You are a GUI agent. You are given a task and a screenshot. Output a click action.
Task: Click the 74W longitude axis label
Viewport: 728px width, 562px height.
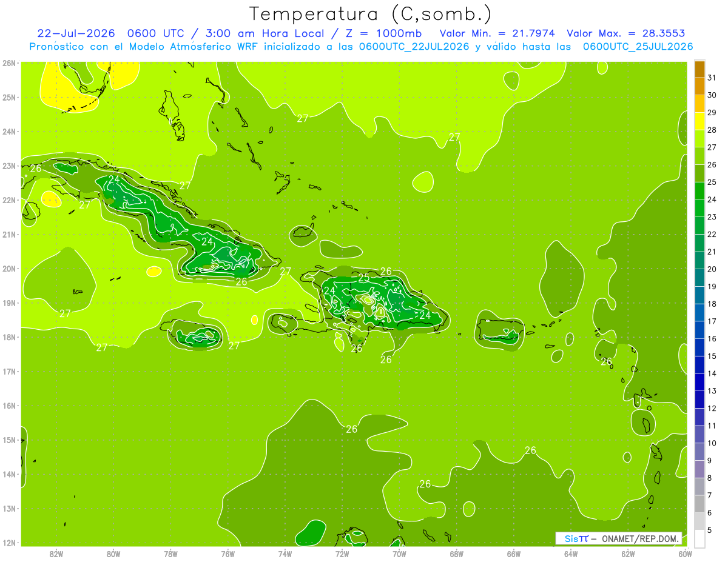[285, 554]
